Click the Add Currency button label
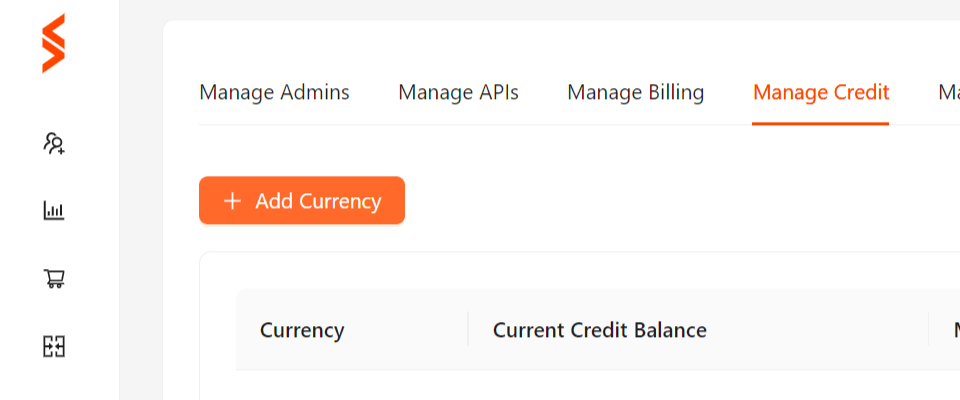This screenshot has width=960, height=400. tap(318, 201)
